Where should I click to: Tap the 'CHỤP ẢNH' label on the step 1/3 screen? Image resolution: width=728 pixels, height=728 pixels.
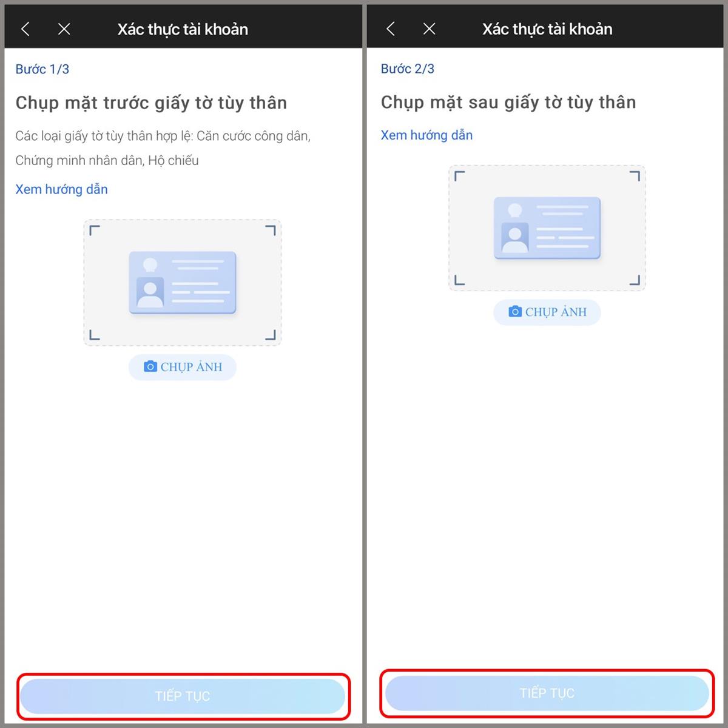(191, 367)
